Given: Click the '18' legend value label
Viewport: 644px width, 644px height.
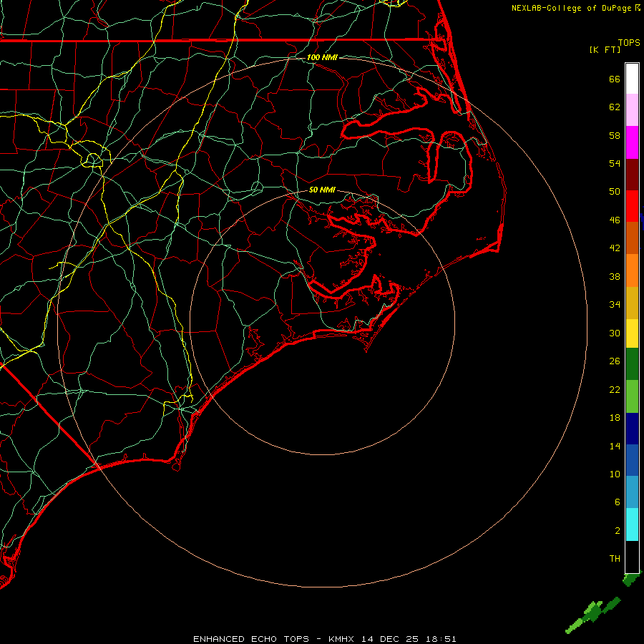Looking at the screenshot, I should click(615, 418).
